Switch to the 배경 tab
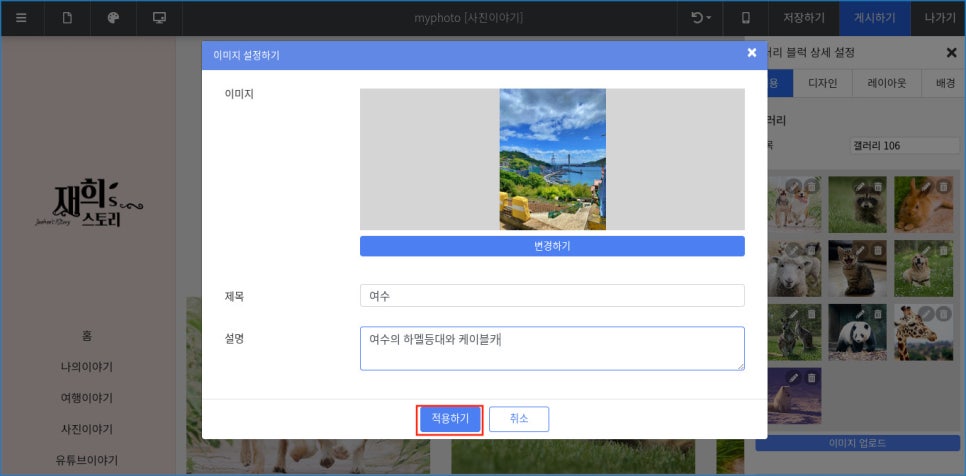The image size is (966, 476). [944, 84]
